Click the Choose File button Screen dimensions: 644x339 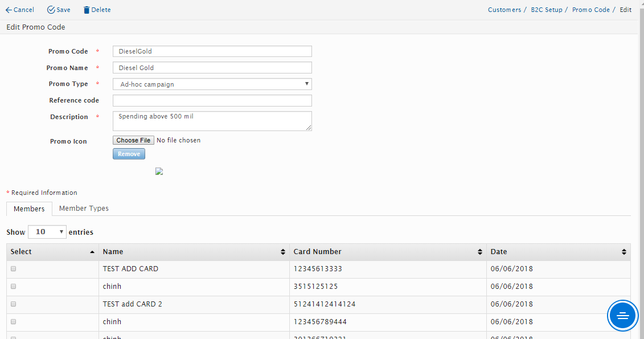(133, 140)
